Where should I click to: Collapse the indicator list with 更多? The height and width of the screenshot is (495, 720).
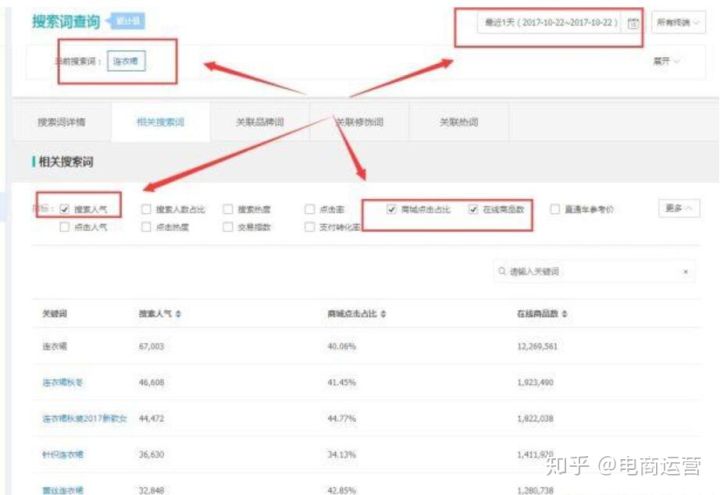pyautogui.click(x=679, y=208)
